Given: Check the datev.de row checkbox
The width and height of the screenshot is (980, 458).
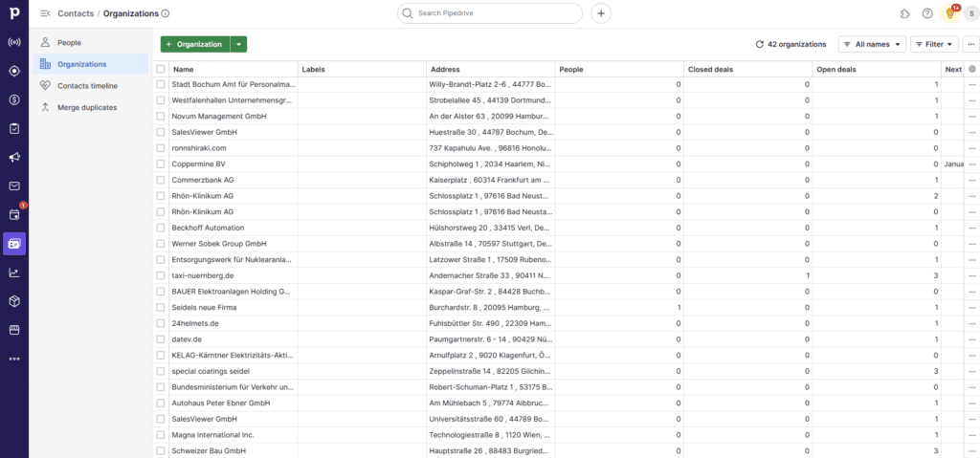Looking at the screenshot, I should coord(161,339).
